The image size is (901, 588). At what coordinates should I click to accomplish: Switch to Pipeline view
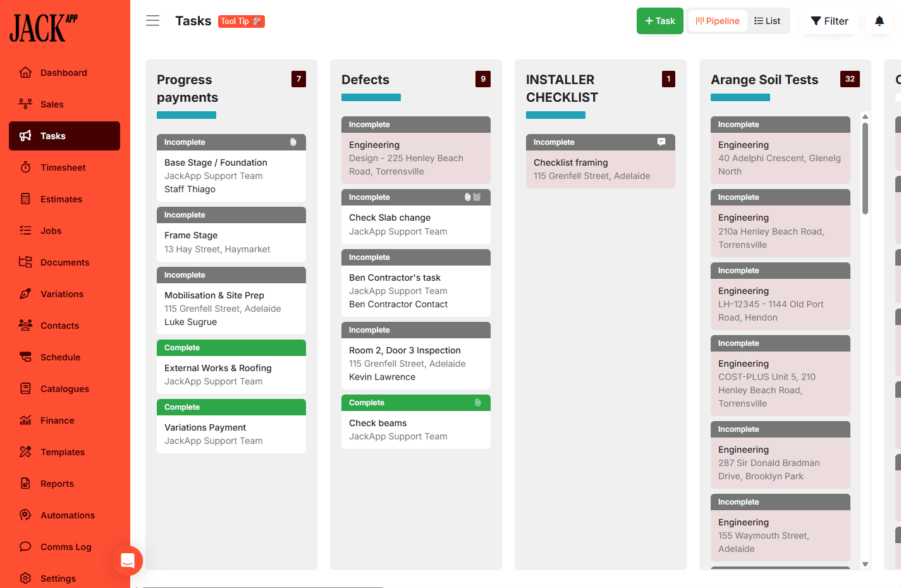[x=718, y=21]
